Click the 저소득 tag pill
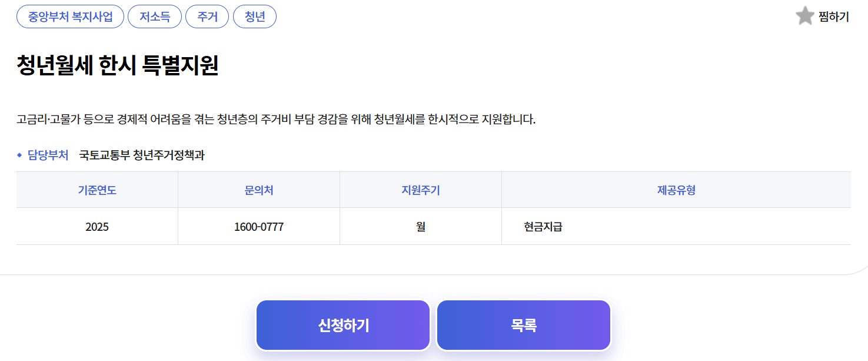Screen dimensions: 868x361 (x=154, y=16)
